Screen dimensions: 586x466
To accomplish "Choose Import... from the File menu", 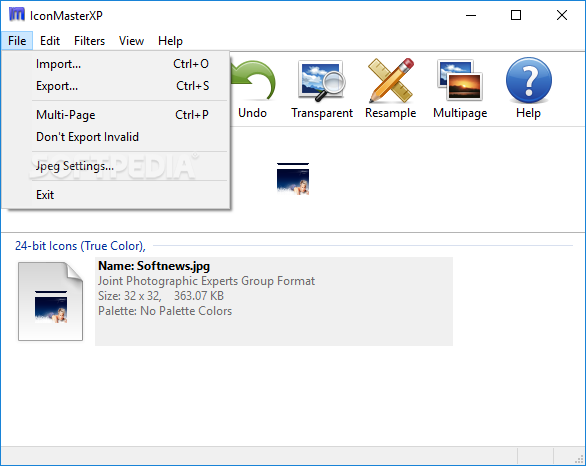I will (x=116, y=64).
